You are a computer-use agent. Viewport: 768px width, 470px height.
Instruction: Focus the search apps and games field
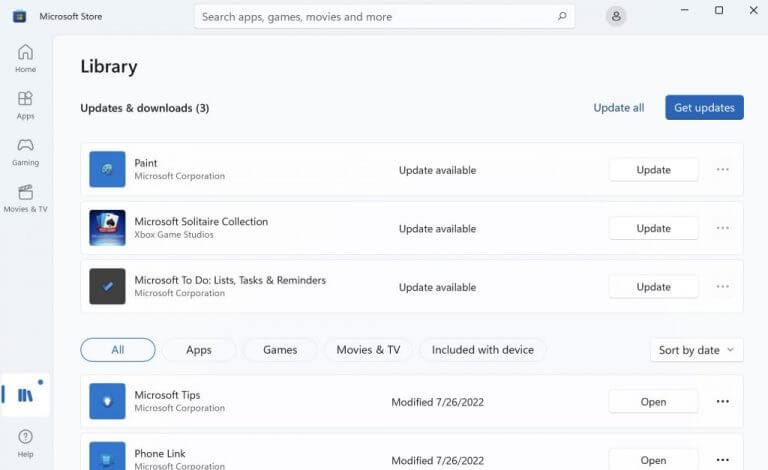click(x=375, y=16)
